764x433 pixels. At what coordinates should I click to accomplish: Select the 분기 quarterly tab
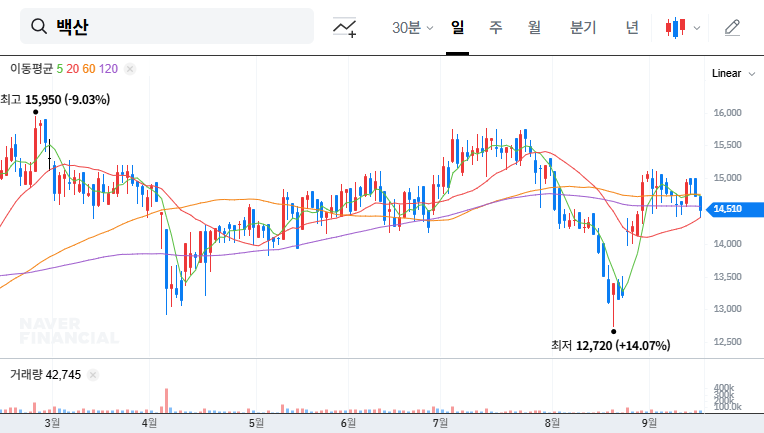[x=582, y=27]
